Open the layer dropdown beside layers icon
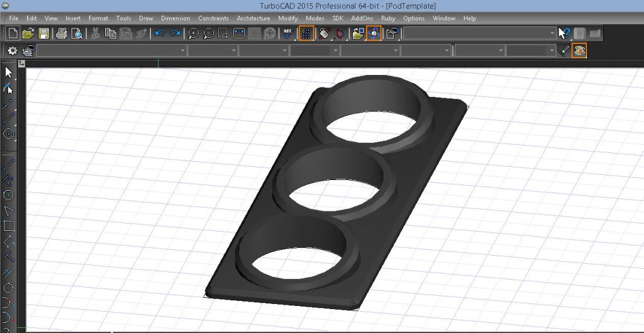The image size is (644, 333). [111, 50]
